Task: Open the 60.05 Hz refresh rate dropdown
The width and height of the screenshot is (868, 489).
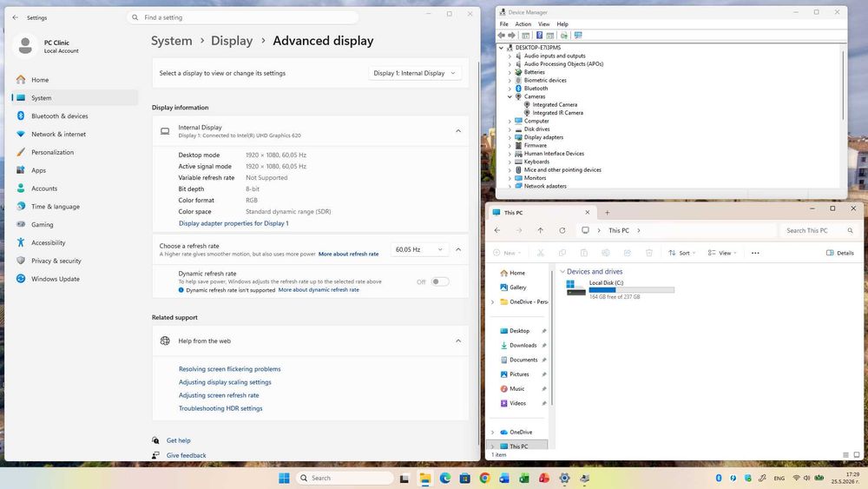Action: click(419, 250)
